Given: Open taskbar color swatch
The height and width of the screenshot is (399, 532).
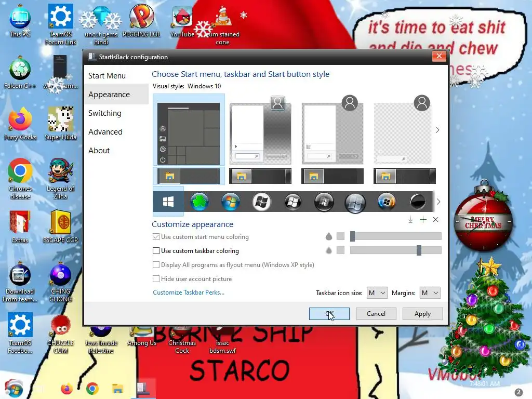Looking at the screenshot, I should click(x=340, y=250).
